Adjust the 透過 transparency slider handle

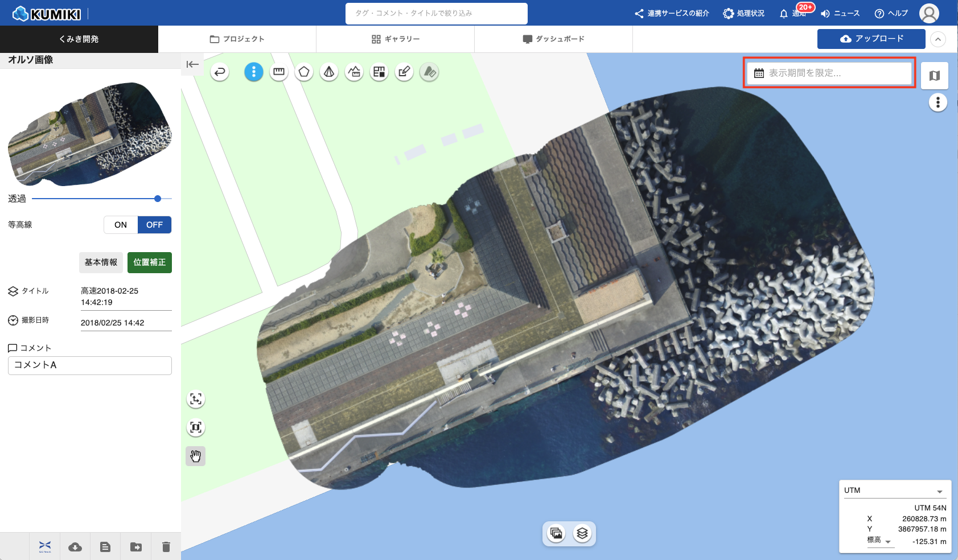point(158,199)
